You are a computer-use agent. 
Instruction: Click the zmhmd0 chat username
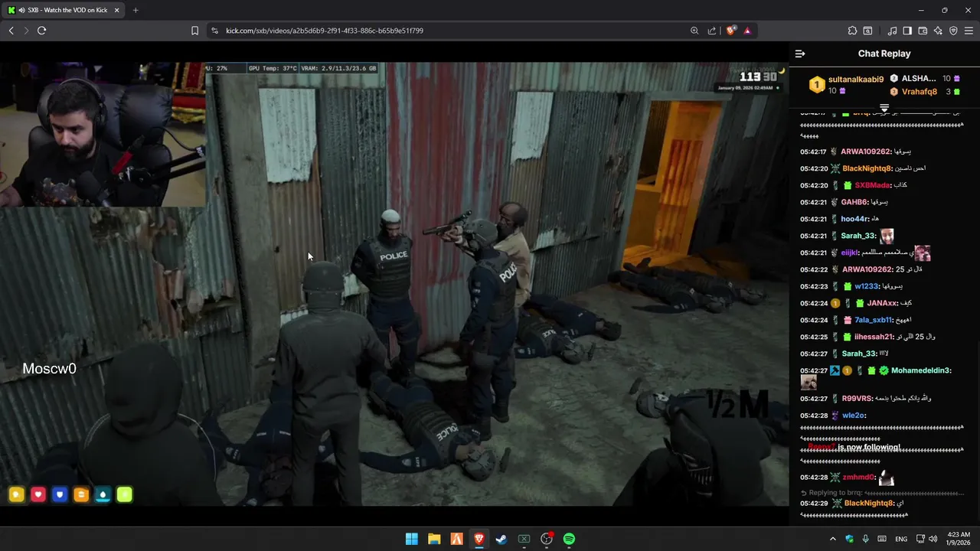(x=858, y=478)
